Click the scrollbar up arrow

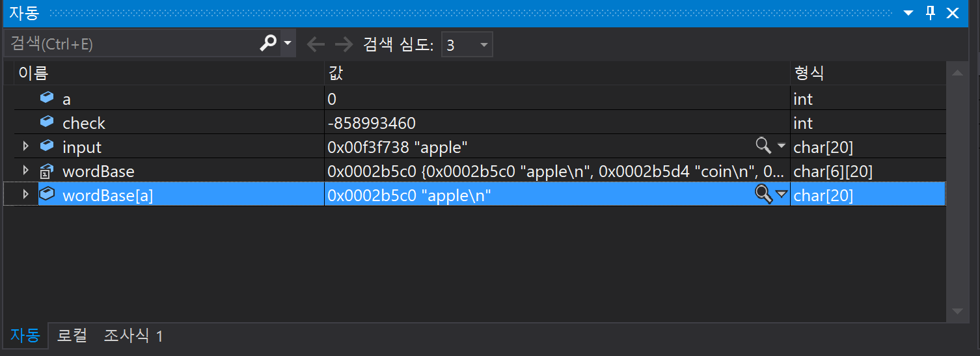(957, 74)
